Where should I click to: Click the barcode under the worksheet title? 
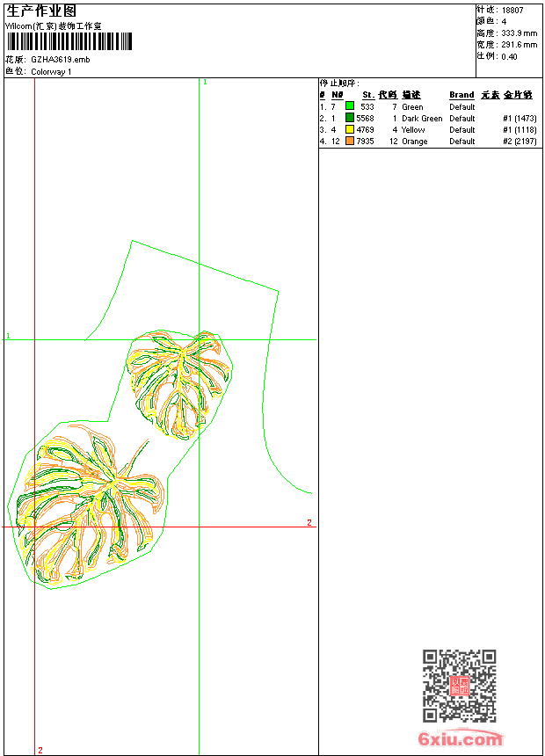click(x=69, y=42)
